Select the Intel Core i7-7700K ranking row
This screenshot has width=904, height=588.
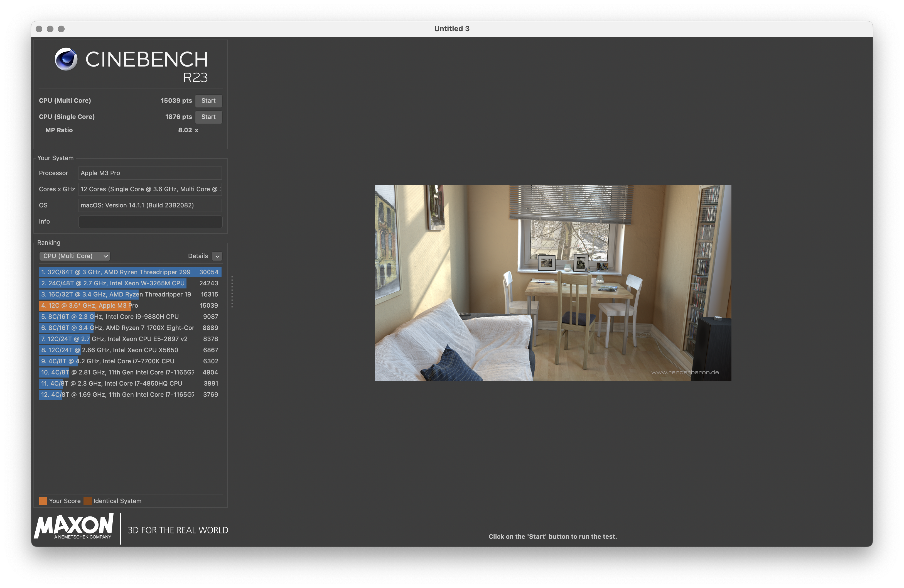click(129, 361)
